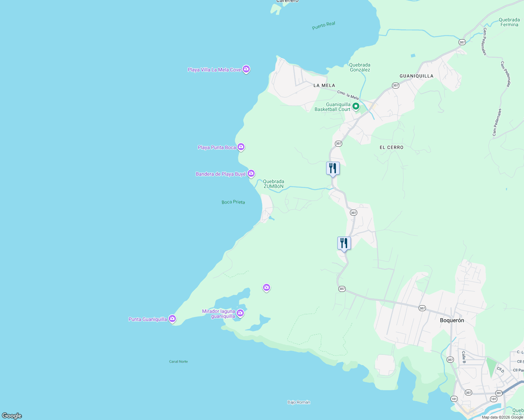Select the Boca Prieta label
The height and width of the screenshot is (420, 524).
[233, 202]
